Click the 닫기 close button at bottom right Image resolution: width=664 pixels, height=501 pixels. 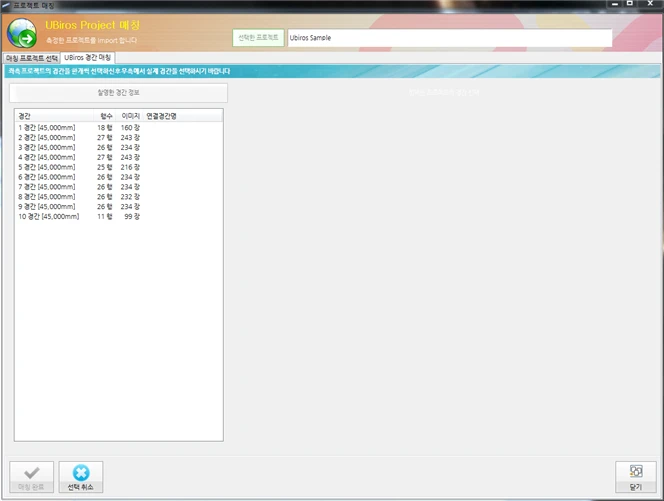pyautogui.click(x=636, y=477)
